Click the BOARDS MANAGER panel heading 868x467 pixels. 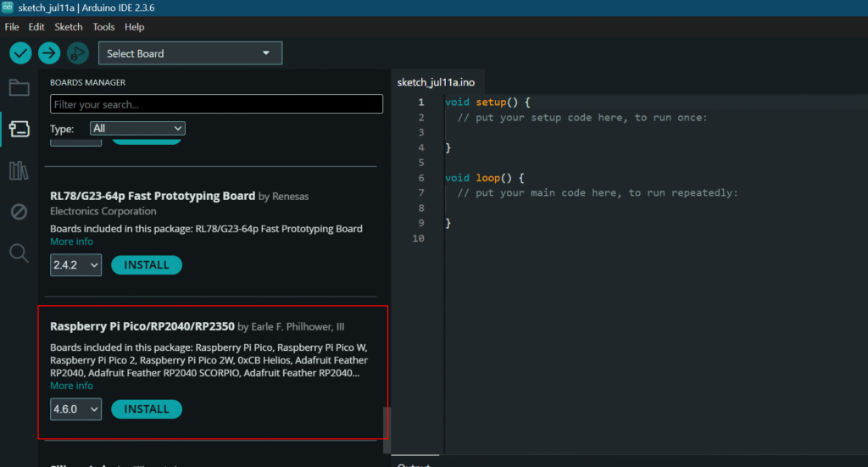[87, 82]
